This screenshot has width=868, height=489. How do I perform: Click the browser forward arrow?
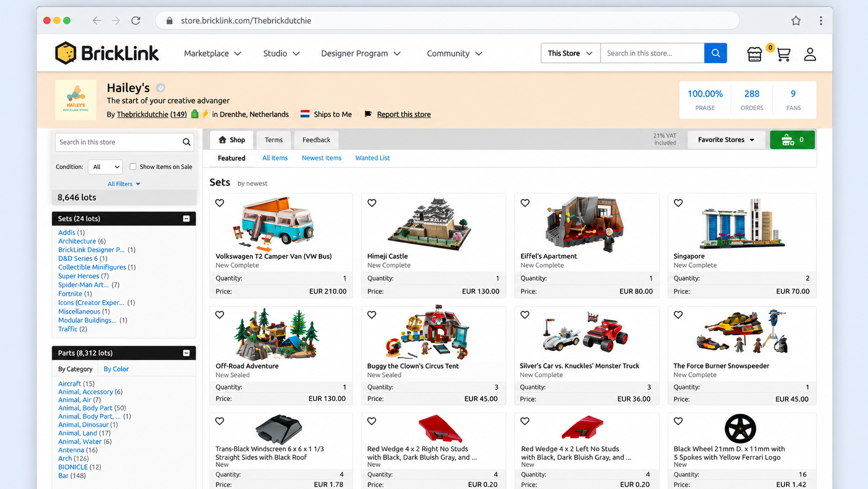point(116,21)
